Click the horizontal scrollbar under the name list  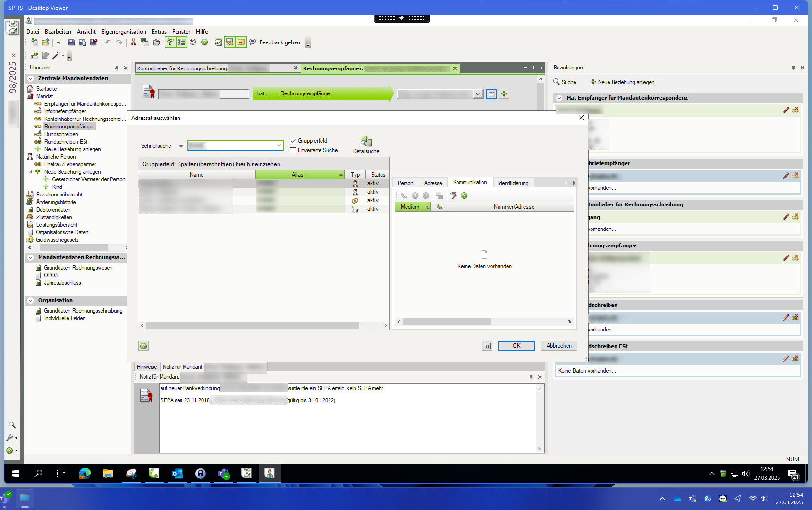pos(253,326)
